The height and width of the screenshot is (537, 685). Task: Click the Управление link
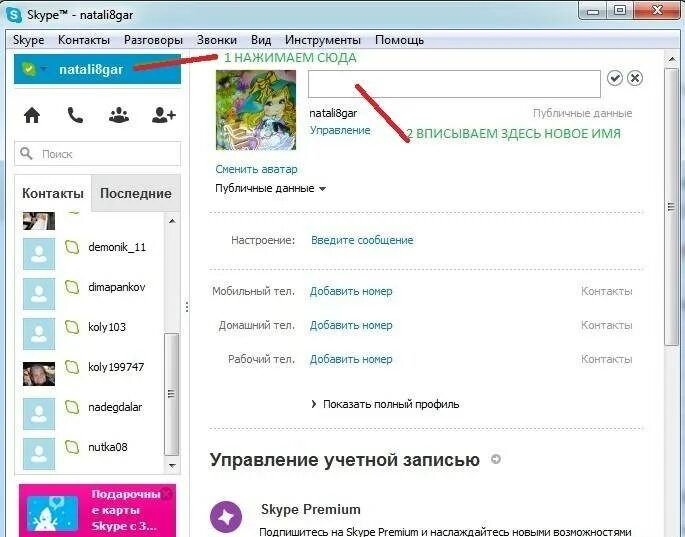point(340,130)
